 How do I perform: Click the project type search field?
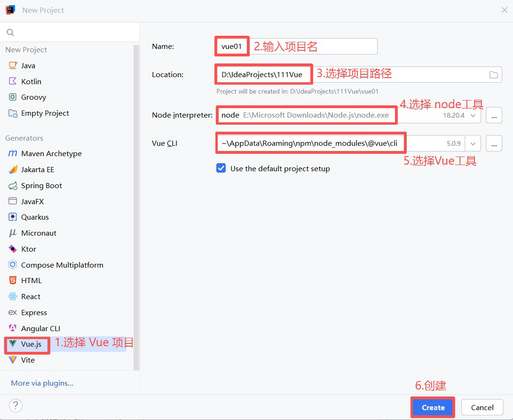click(70, 32)
